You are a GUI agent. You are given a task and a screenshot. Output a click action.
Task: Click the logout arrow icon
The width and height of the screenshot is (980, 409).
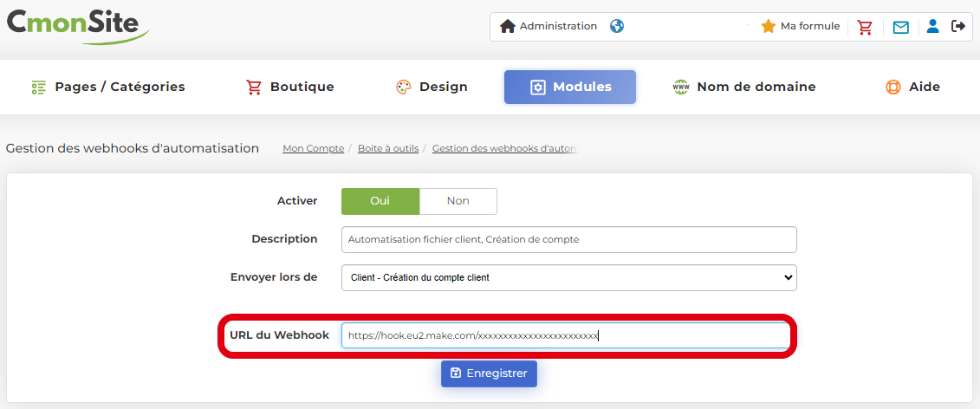[x=957, y=26]
